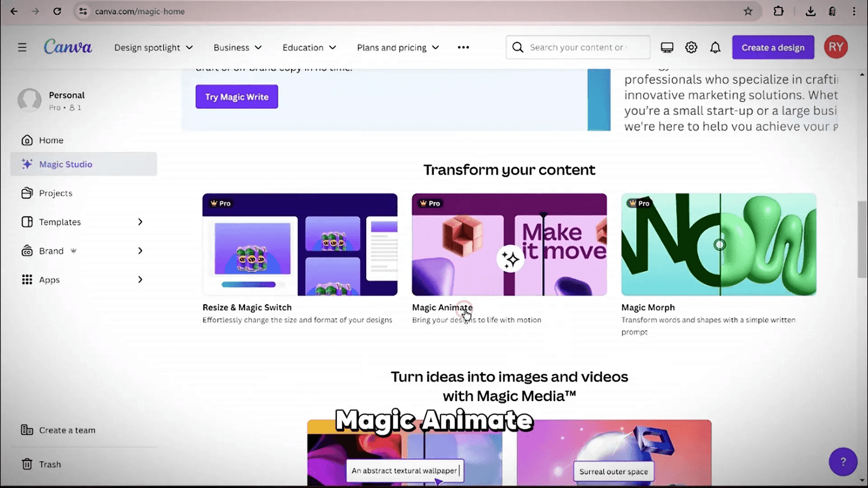This screenshot has height=488, width=868.
Task: Open the Canva settings gear
Action: point(691,47)
